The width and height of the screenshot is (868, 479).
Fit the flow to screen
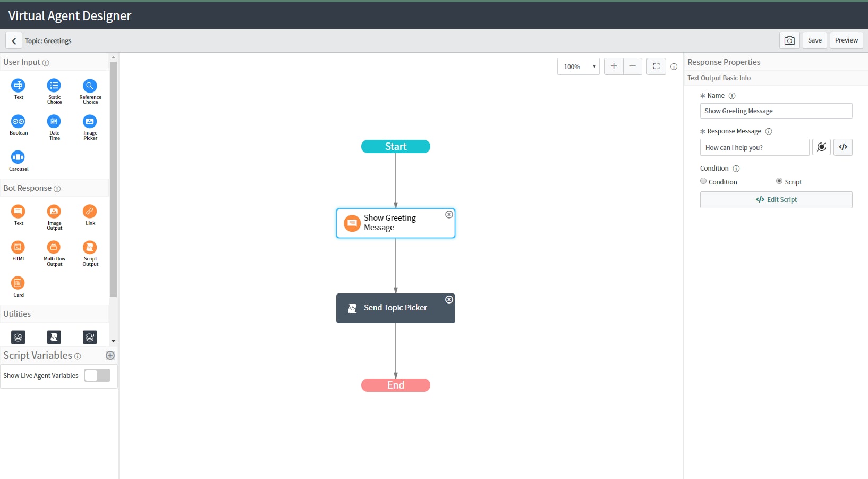[656, 66]
